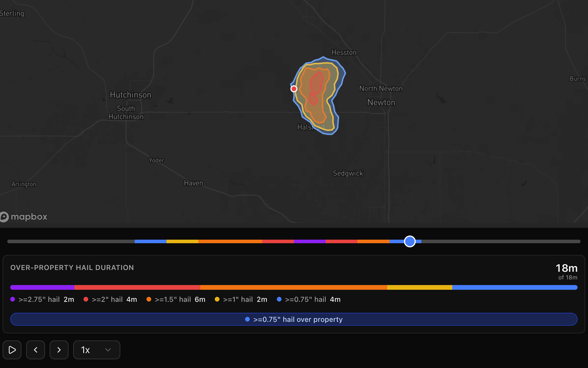Select the first blue segment on the timeline track

click(x=150, y=241)
